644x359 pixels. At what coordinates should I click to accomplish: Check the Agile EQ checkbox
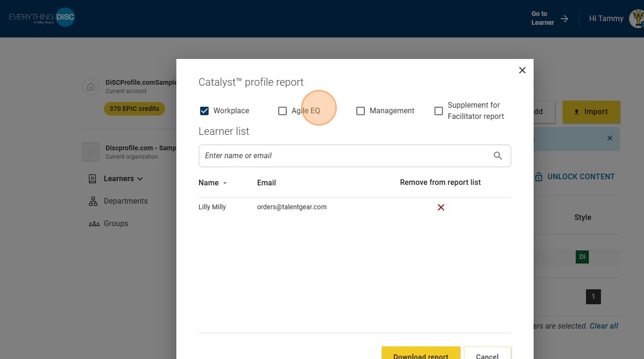(x=282, y=111)
